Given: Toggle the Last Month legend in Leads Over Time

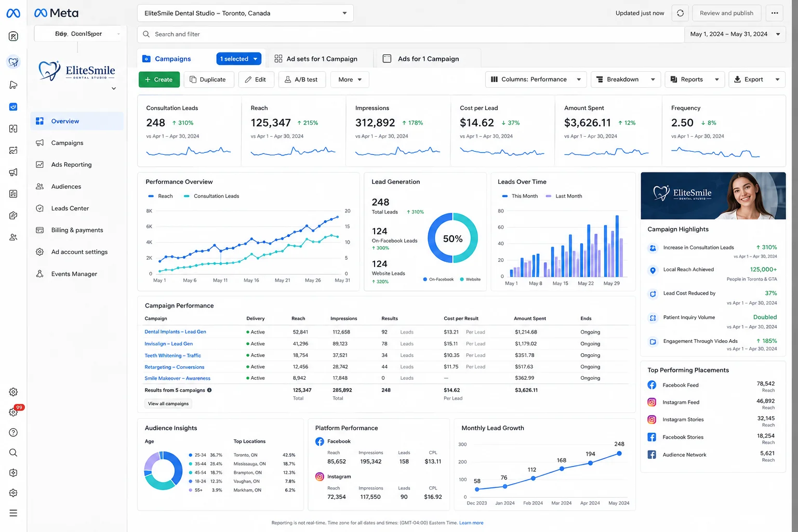Looking at the screenshot, I should pyautogui.click(x=564, y=196).
